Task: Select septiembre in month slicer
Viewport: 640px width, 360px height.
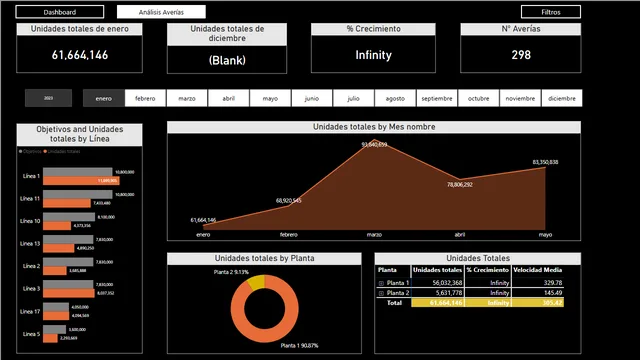Action: pyautogui.click(x=437, y=98)
